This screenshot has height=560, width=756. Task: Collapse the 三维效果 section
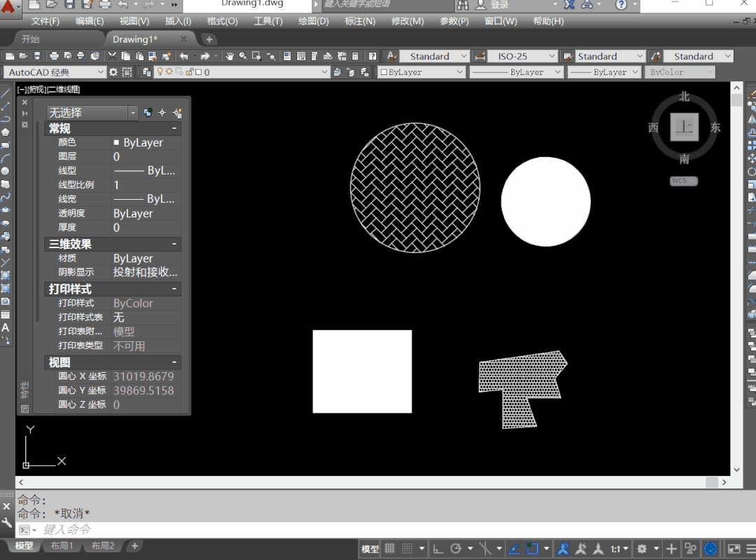click(x=174, y=244)
